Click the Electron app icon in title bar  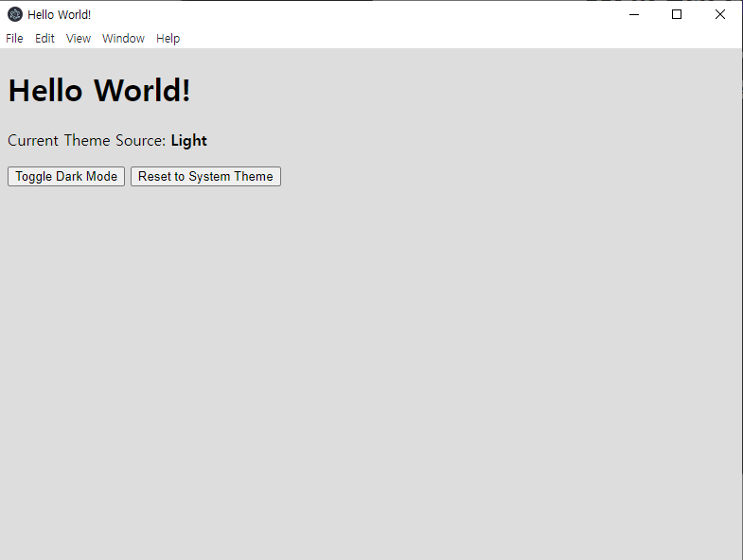[15, 15]
